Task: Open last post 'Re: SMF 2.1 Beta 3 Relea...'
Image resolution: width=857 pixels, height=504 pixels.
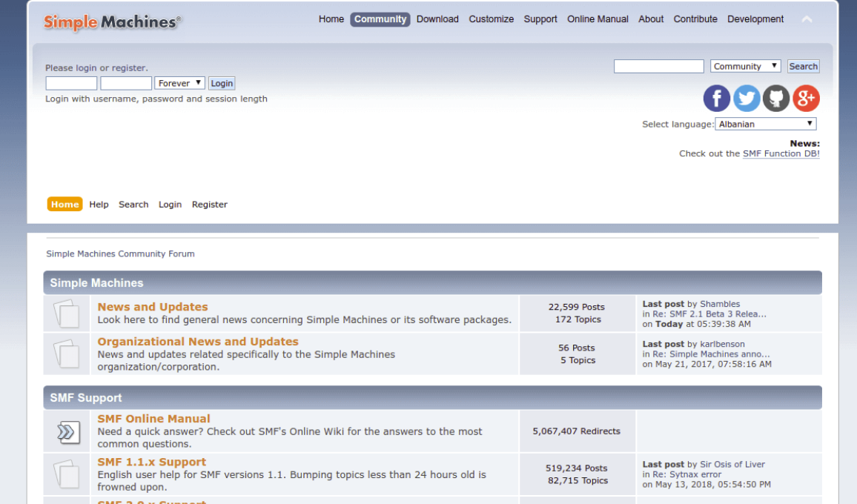Action: tap(709, 314)
